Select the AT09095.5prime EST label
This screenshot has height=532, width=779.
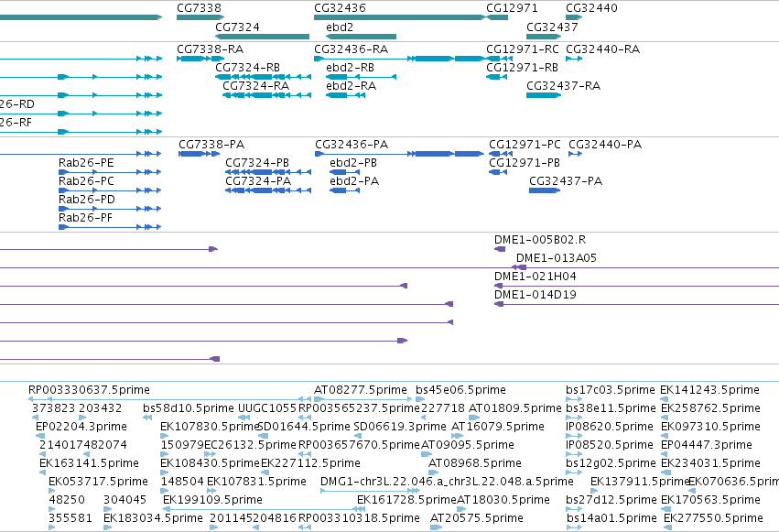pos(468,445)
